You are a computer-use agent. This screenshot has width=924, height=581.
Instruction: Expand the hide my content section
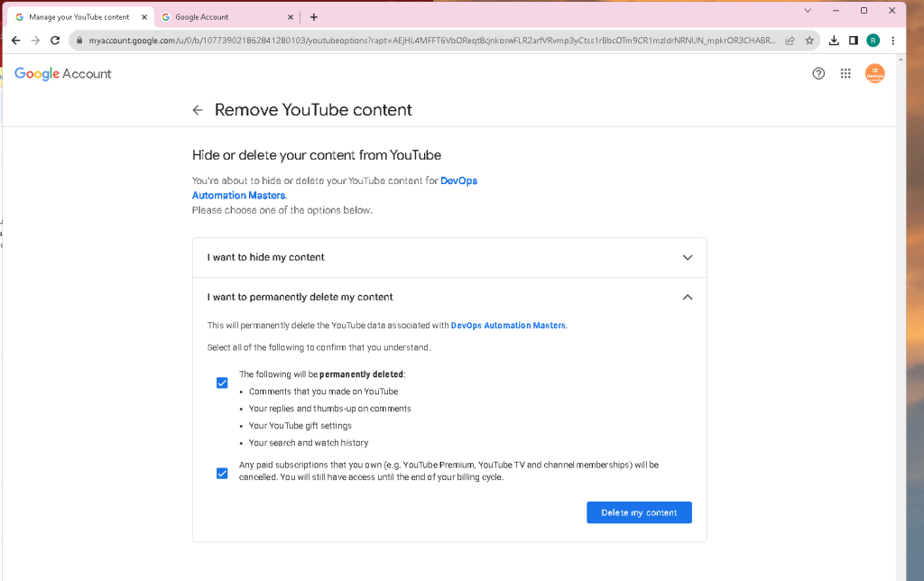[449, 257]
